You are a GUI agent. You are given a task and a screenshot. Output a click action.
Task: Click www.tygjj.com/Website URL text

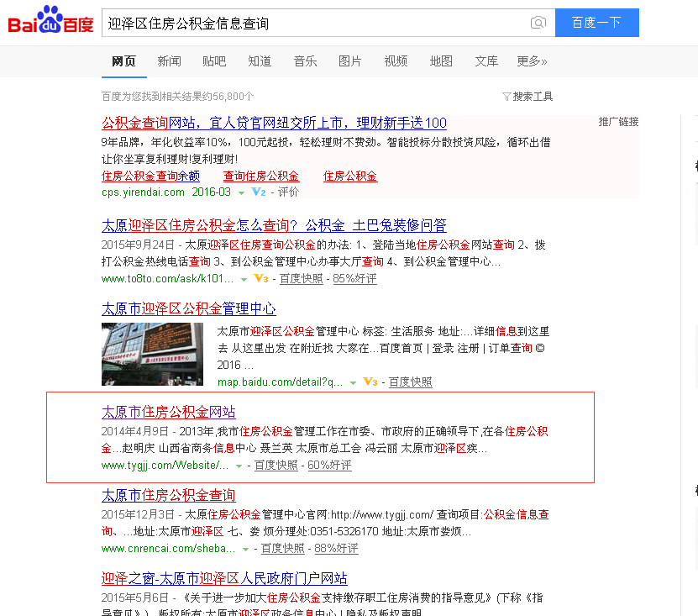click(x=165, y=465)
